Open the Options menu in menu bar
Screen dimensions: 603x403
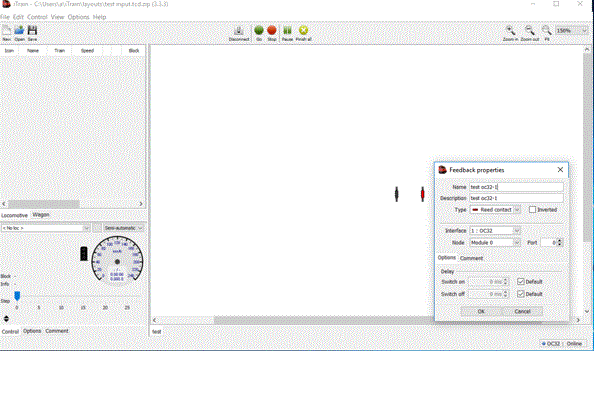(77, 17)
